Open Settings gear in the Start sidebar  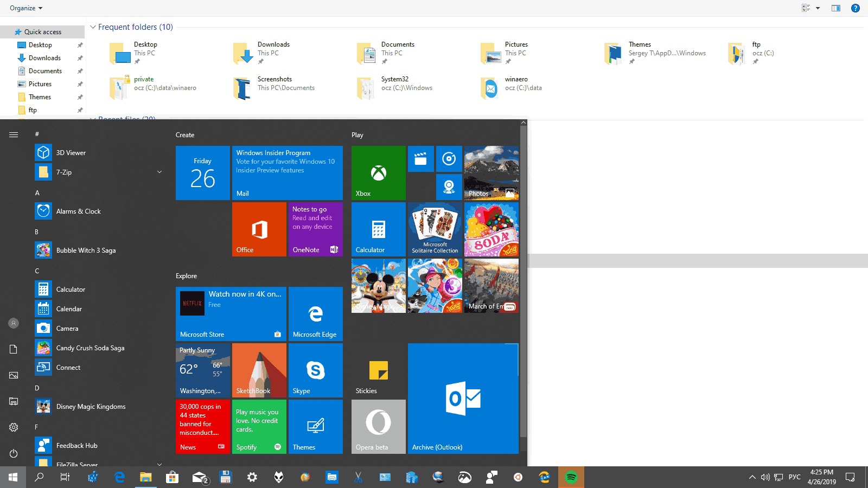[x=13, y=427]
